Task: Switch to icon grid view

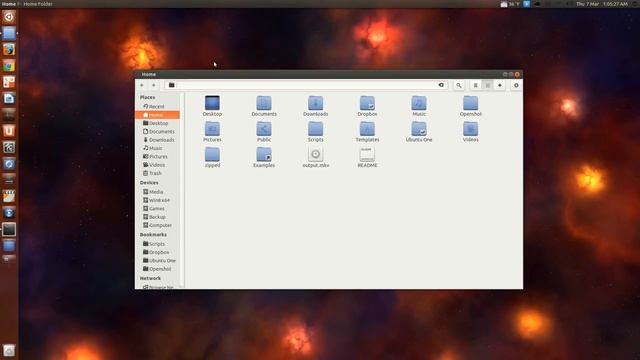Action: click(x=487, y=85)
